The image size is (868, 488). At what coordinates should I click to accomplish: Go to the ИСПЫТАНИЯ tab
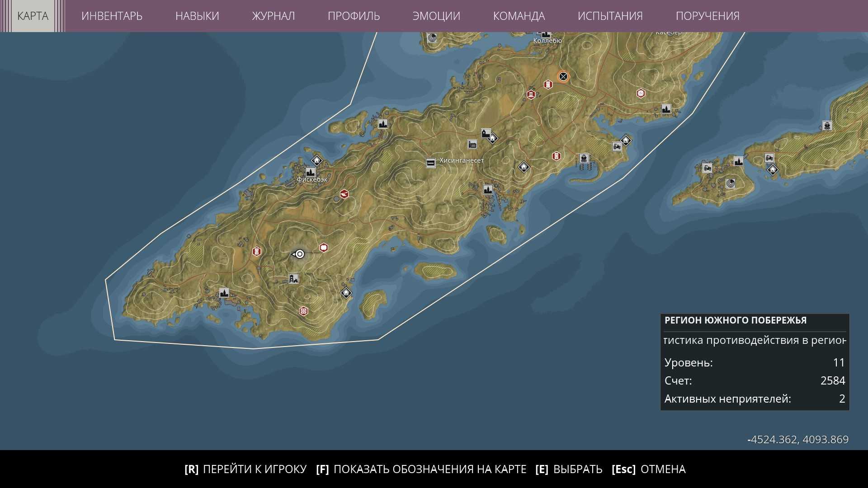[x=610, y=16]
